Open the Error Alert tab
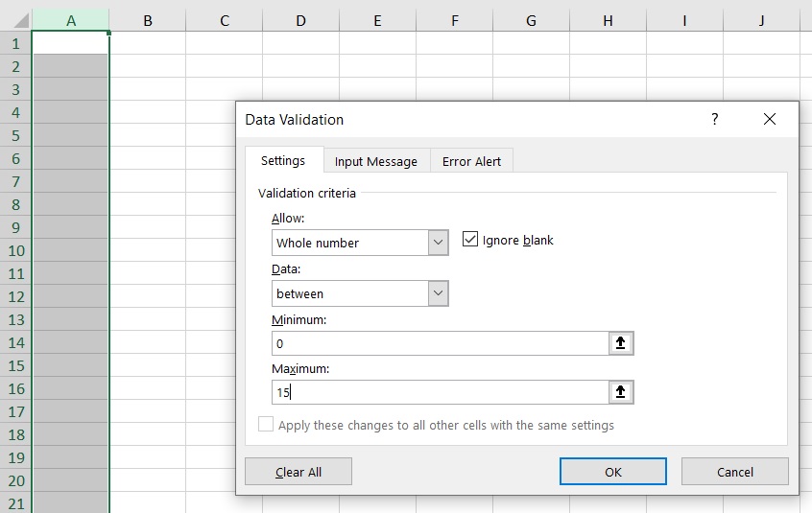The height and width of the screenshot is (513, 812). [x=471, y=162]
